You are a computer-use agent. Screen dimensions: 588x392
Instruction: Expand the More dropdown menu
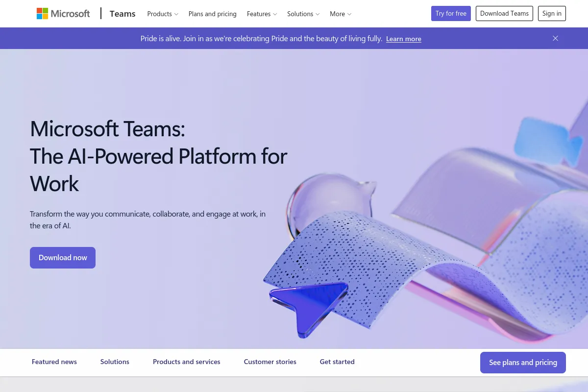click(x=341, y=14)
